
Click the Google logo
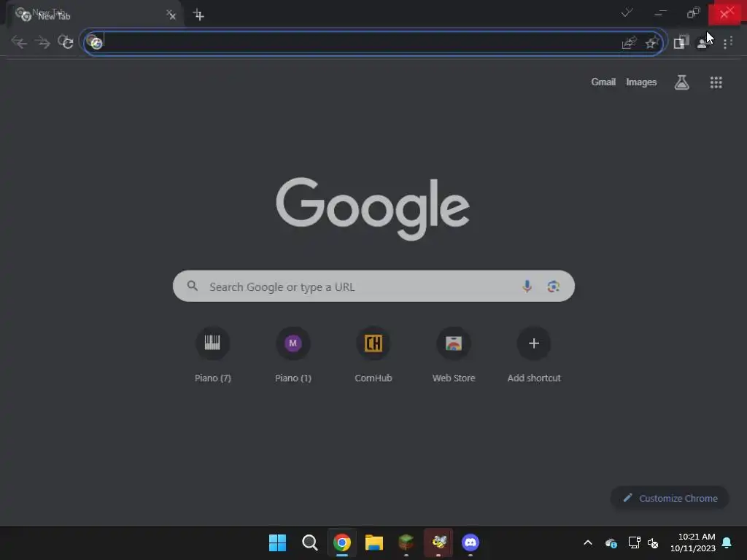(373, 209)
